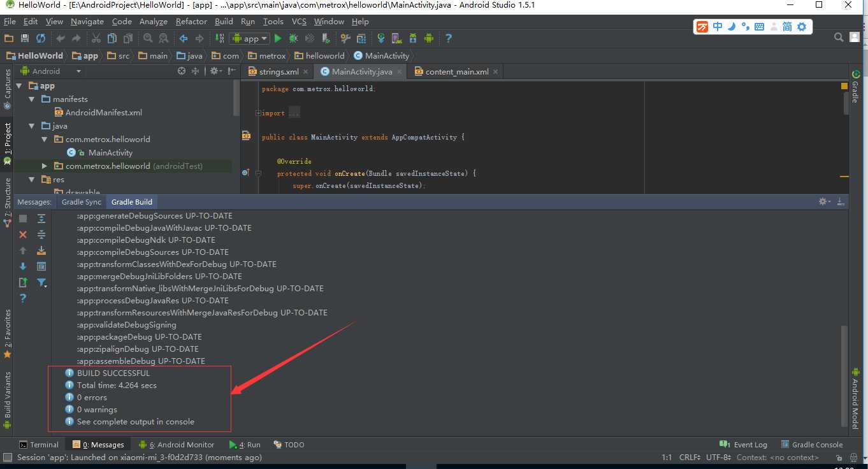Open the 4: Run tool window
The width and height of the screenshot is (868, 469).
pyautogui.click(x=245, y=445)
